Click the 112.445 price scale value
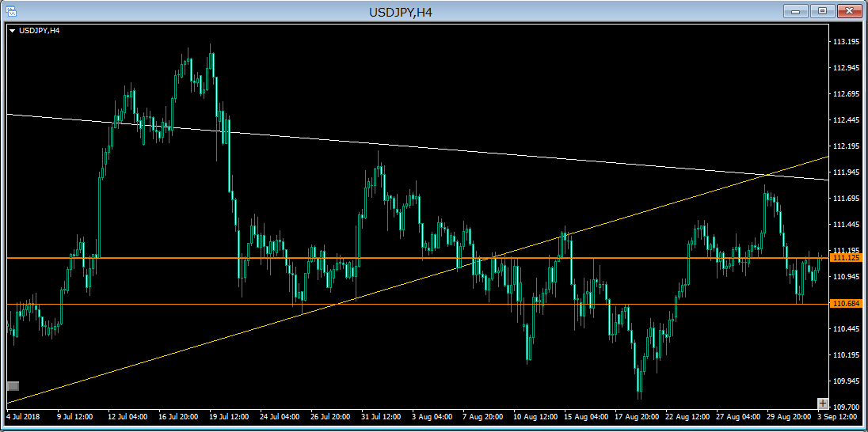This screenshot has width=868, height=432. (845, 120)
